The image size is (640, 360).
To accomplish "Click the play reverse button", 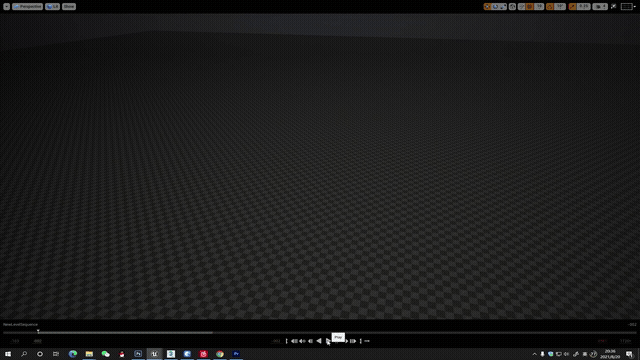I will 319,341.
